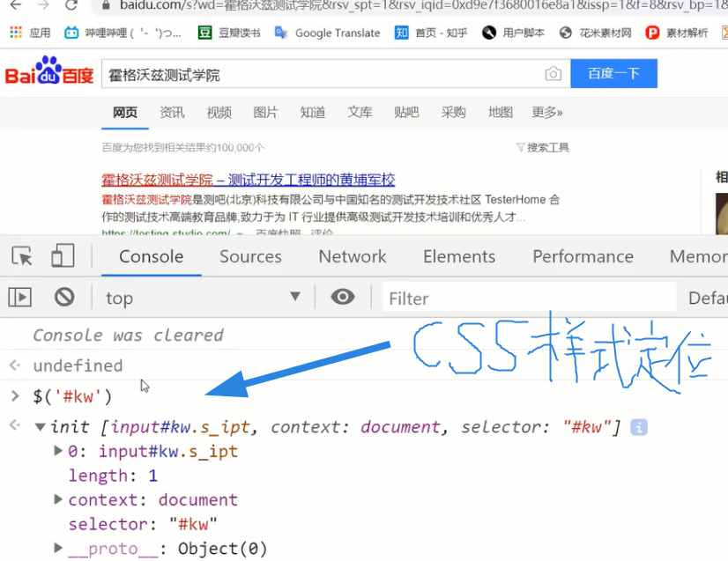Click the clear console icon

click(64, 297)
